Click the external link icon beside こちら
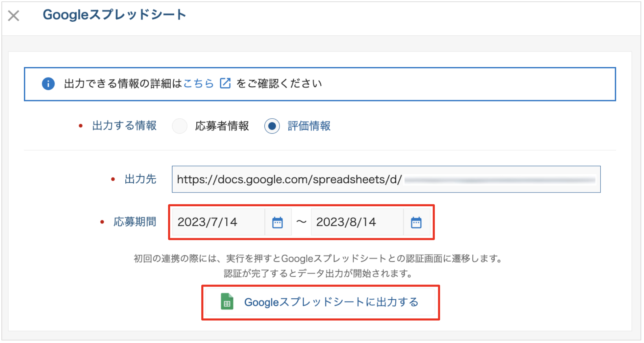The image size is (644, 343). (225, 83)
